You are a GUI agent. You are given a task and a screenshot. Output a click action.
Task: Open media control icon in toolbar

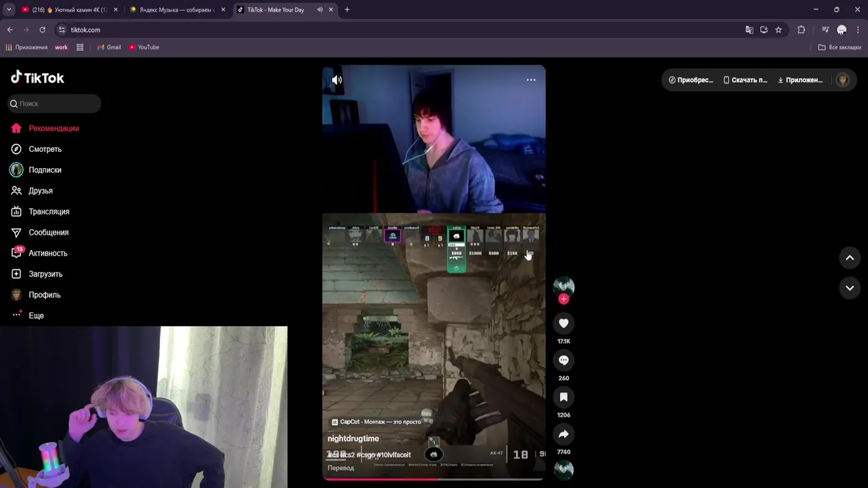825,30
